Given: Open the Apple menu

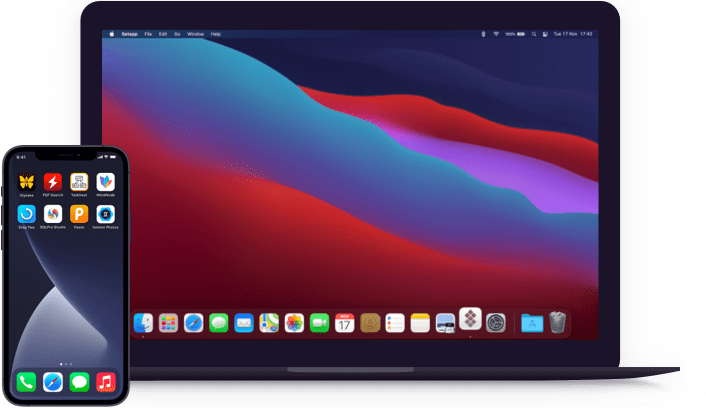Looking at the screenshot, I should point(112,34).
